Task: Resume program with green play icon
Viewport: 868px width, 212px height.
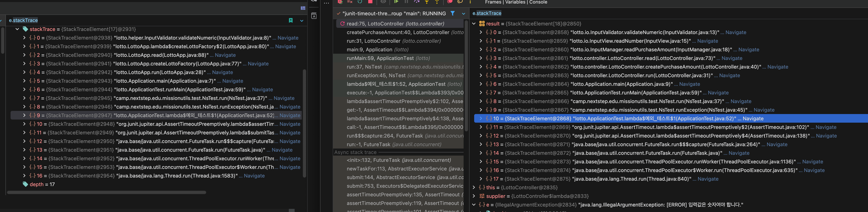Action: (x=396, y=2)
